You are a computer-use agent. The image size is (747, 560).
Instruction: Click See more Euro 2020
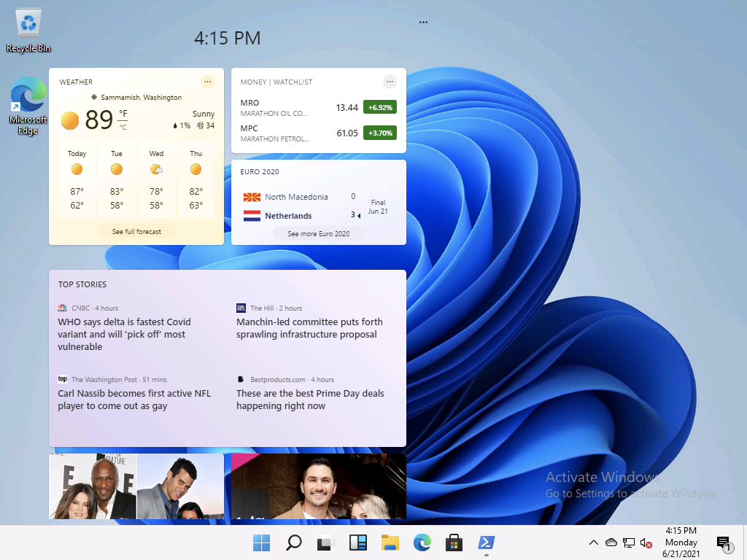click(x=318, y=233)
